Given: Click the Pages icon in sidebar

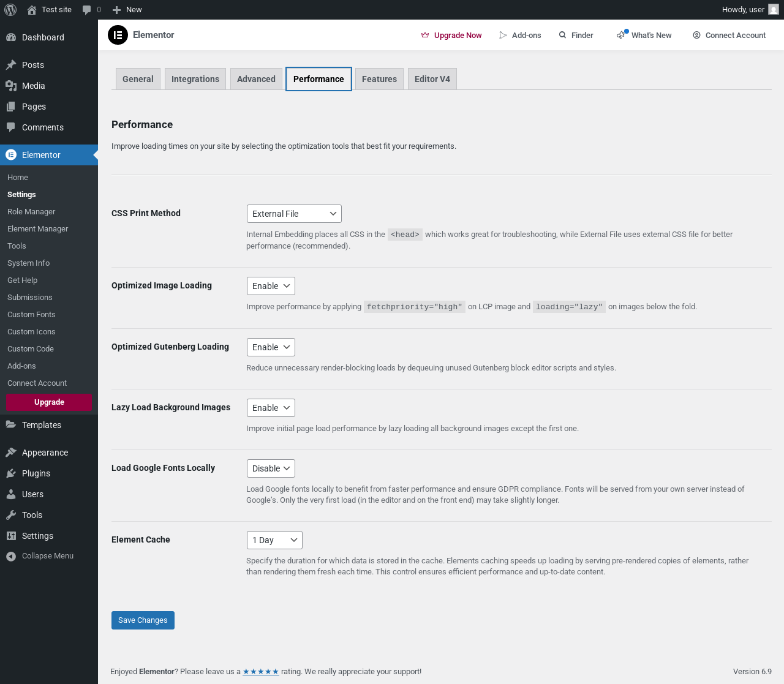Looking at the screenshot, I should point(11,107).
